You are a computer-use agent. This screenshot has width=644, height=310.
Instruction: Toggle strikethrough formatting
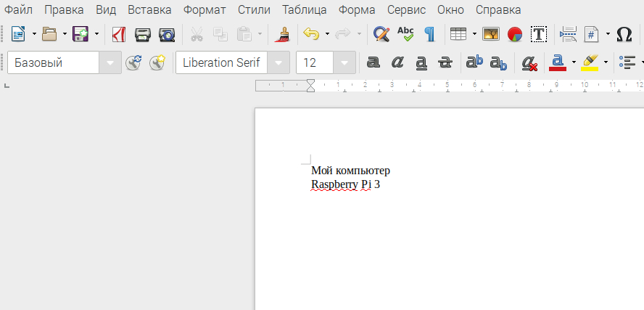(445, 62)
